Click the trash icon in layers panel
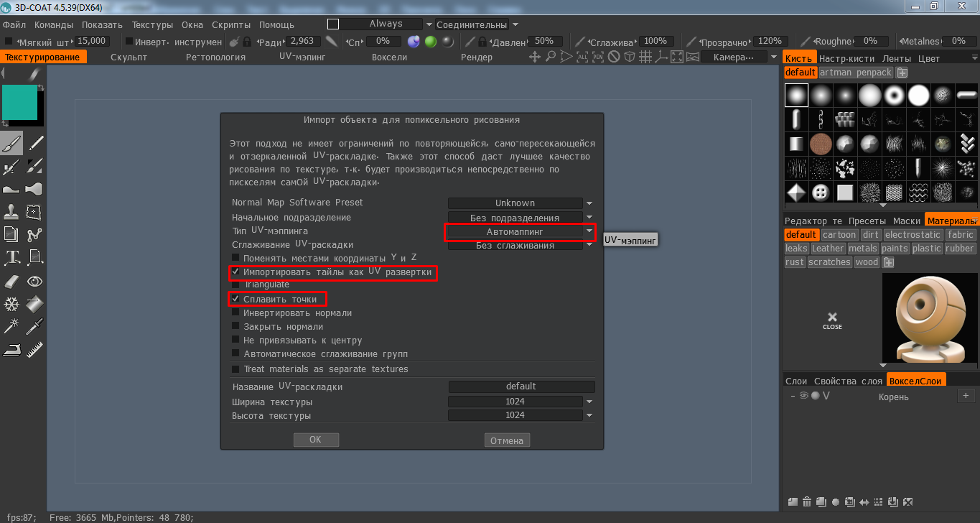This screenshot has height=523, width=980. click(807, 501)
